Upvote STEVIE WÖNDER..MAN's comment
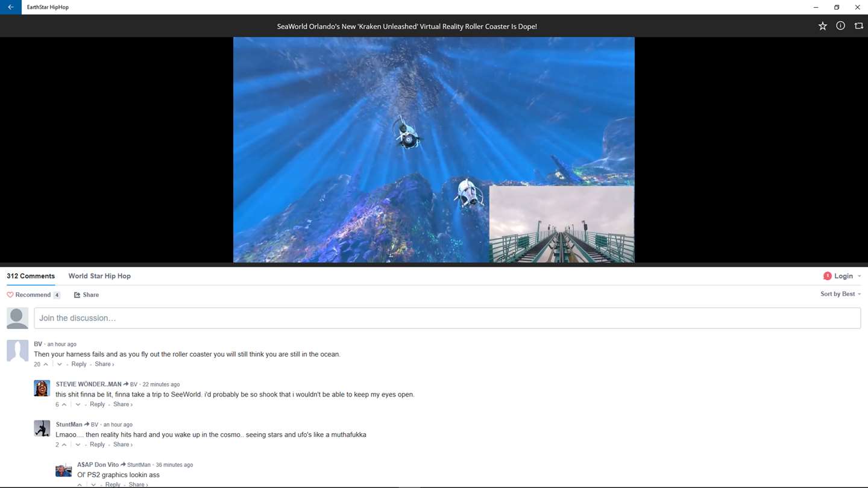 tap(64, 404)
